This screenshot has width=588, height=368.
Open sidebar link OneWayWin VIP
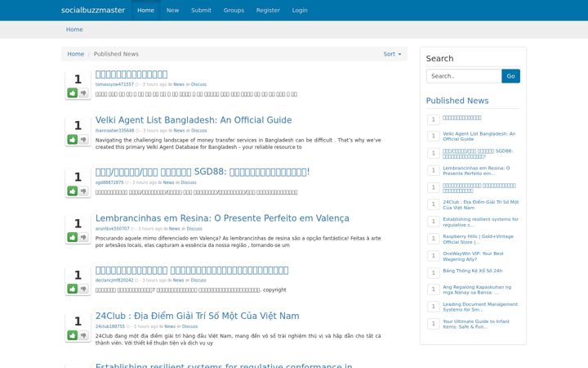click(x=473, y=257)
